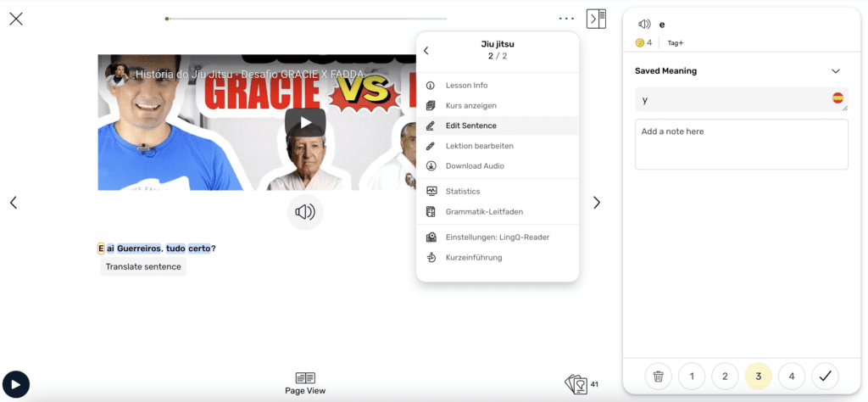Choose Download Audio menu entry
This screenshot has height=402, width=868.
475,165
